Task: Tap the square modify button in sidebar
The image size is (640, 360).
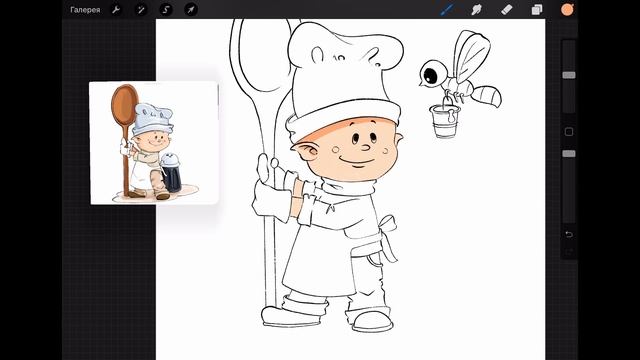Action: (x=569, y=132)
